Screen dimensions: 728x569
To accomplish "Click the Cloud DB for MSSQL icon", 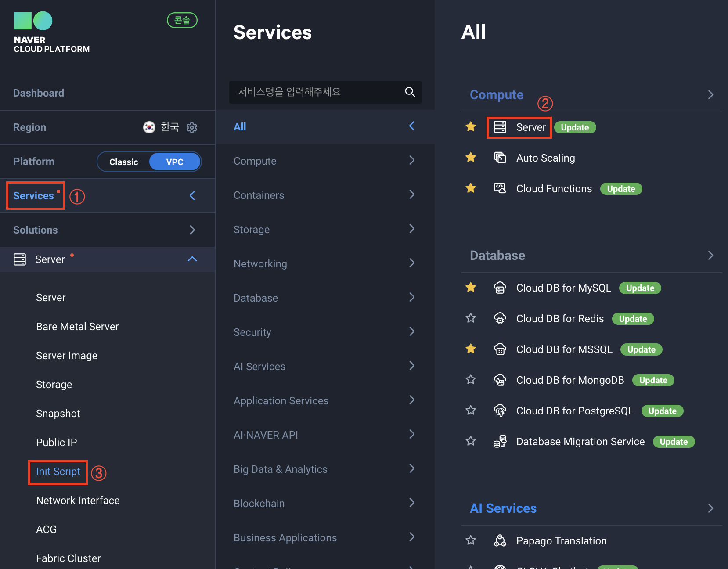I will tap(500, 349).
